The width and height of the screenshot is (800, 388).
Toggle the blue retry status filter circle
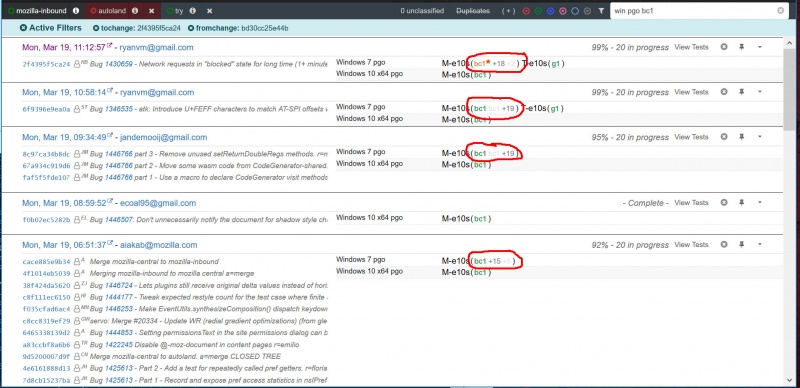(551, 11)
